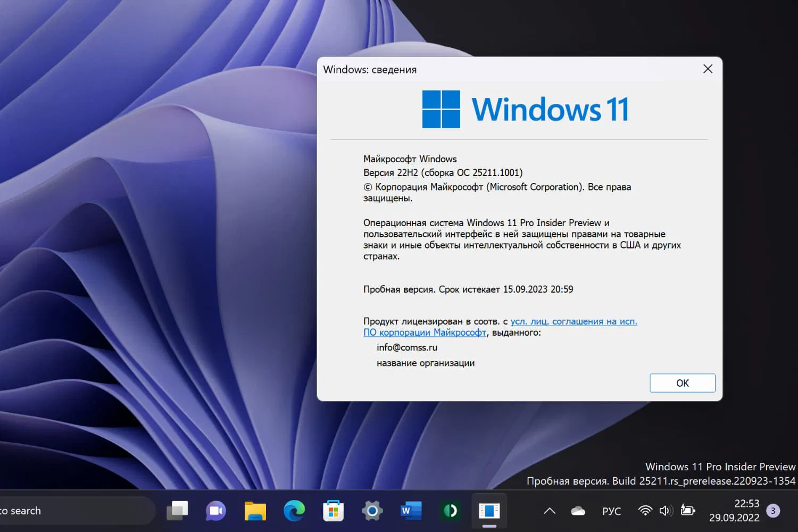The width and height of the screenshot is (798, 532).
Task: Open Task View from the taskbar
Action: coord(178,511)
